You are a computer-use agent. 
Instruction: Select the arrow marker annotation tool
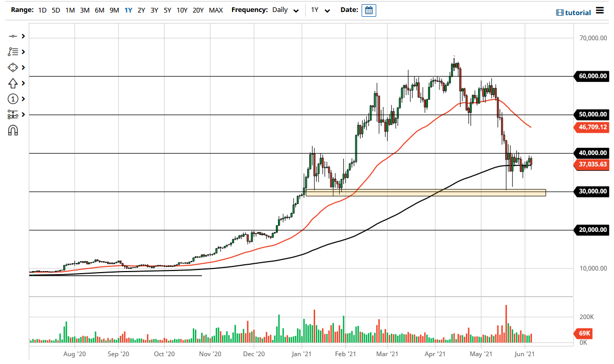(13, 83)
